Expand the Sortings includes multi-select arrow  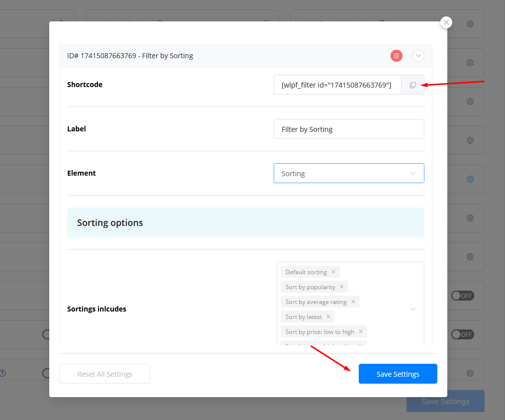(412, 309)
